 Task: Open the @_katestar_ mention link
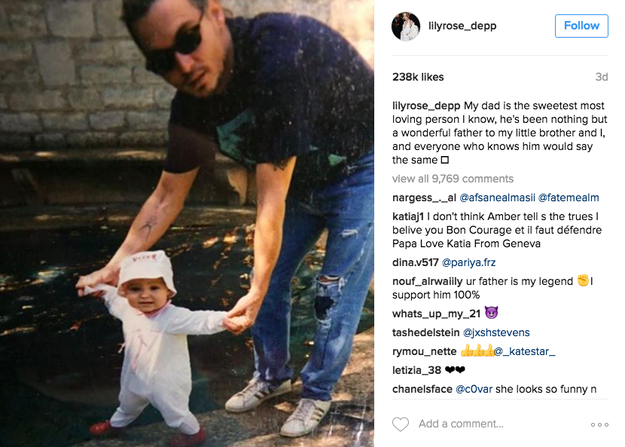point(525,351)
